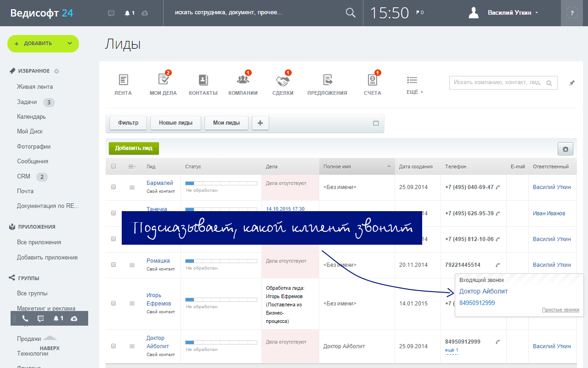The height and width of the screenshot is (368, 588).
Task: Click the pin icon beside CRM search
Action: pos(572,83)
